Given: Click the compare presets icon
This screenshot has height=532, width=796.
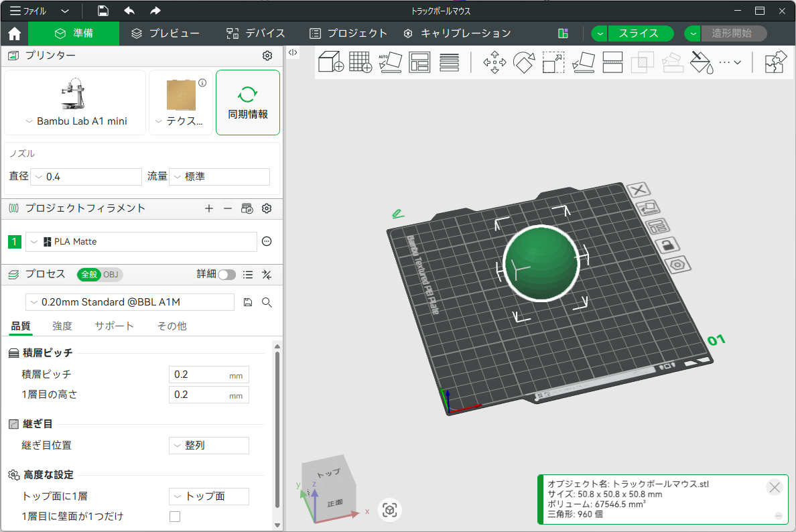Looking at the screenshot, I should 267,275.
